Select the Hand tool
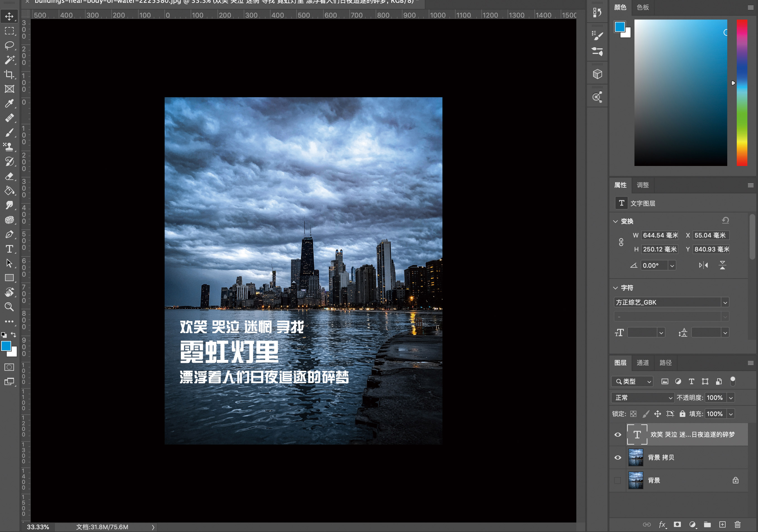 click(x=9, y=292)
